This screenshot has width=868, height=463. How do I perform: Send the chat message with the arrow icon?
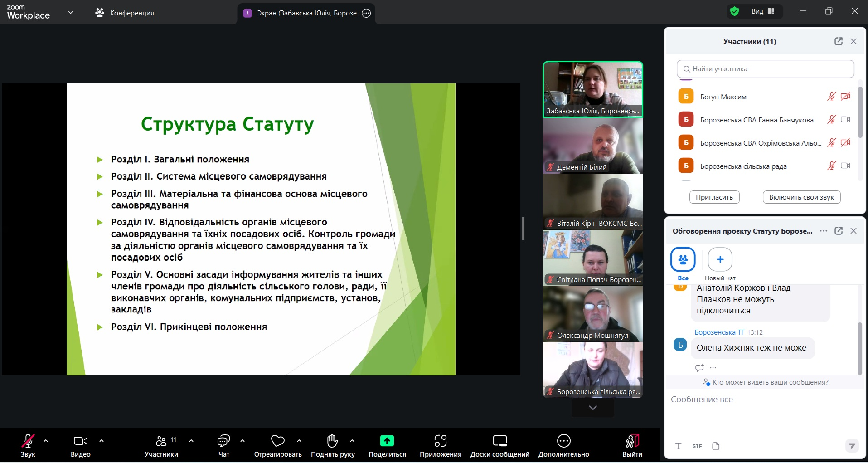pos(853,446)
